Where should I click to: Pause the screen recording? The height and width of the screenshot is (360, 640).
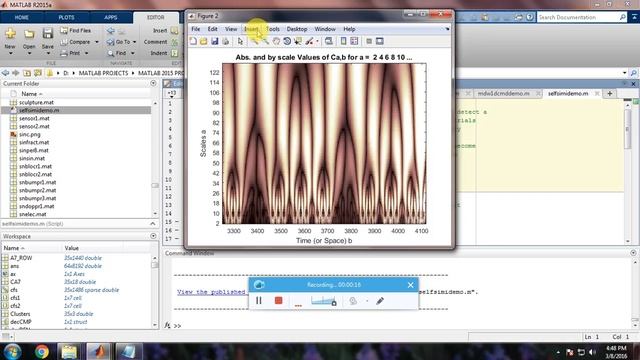[x=259, y=301]
